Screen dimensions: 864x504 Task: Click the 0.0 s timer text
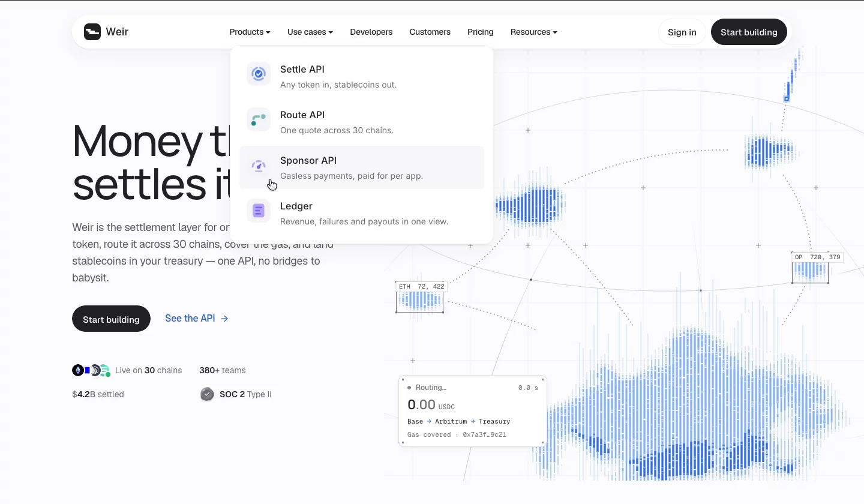point(528,388)
